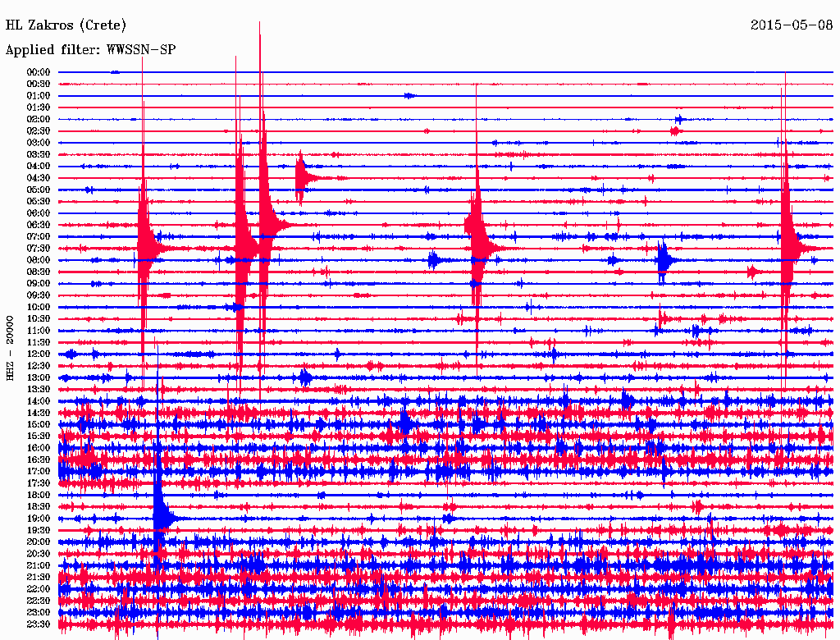The width and height of the screenshot is (840, 640).
Task: Select the 15:00 time label
Action: point(39,424)
